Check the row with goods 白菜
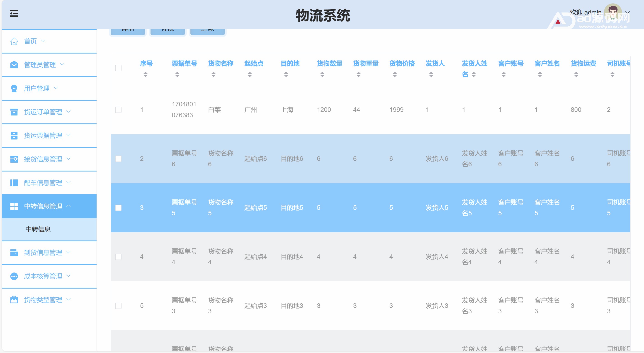644x353 pixels. [118, 110]
